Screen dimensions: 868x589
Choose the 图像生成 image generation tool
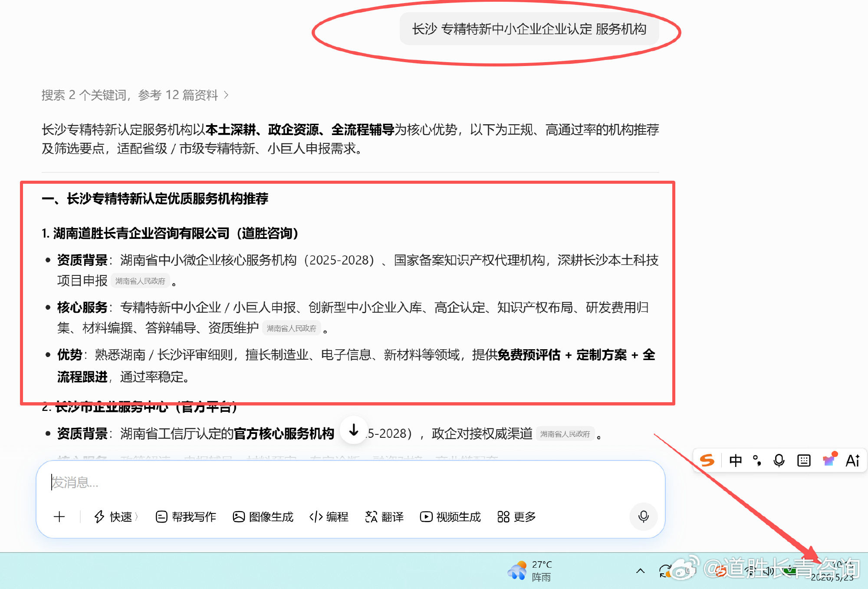(x=263, y=516)
